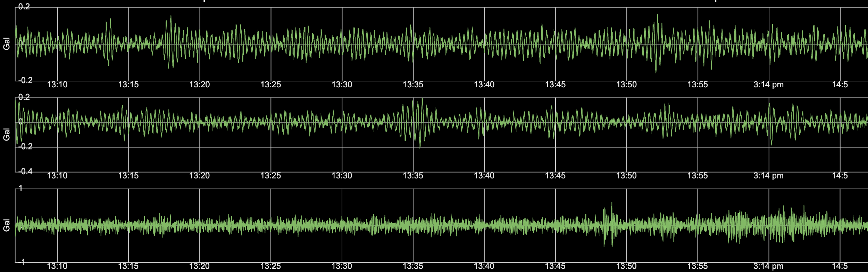Click the 13:50 time label on top chart
The width and height of the screenshot is (868, 272).
pyautogui.click(x=626, y=85)
